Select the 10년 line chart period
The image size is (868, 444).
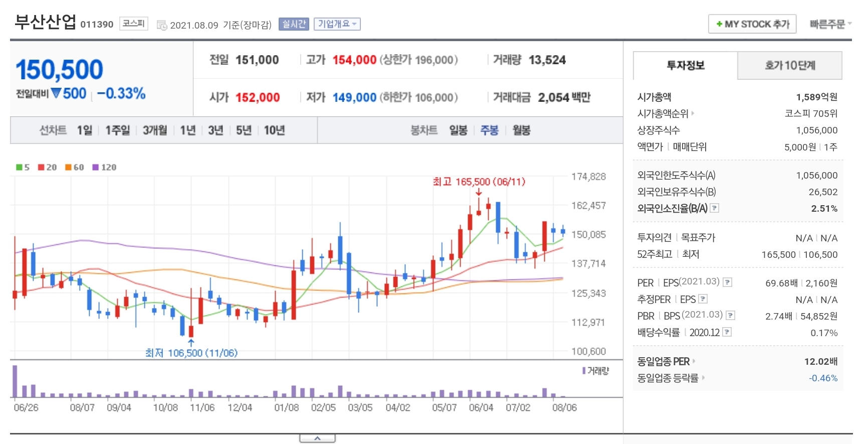(x=274, y=130)
